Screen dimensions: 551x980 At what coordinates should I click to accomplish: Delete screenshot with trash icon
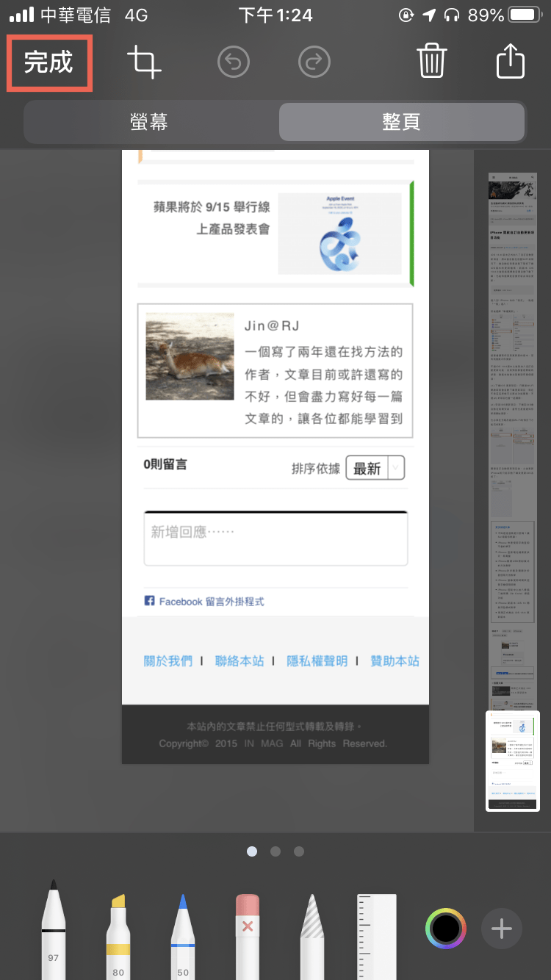tap(432, 61)
